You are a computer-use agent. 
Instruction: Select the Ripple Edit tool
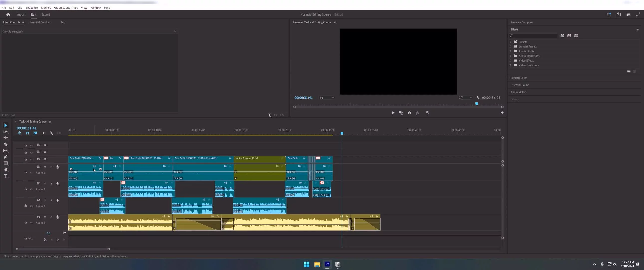[6, 138]
